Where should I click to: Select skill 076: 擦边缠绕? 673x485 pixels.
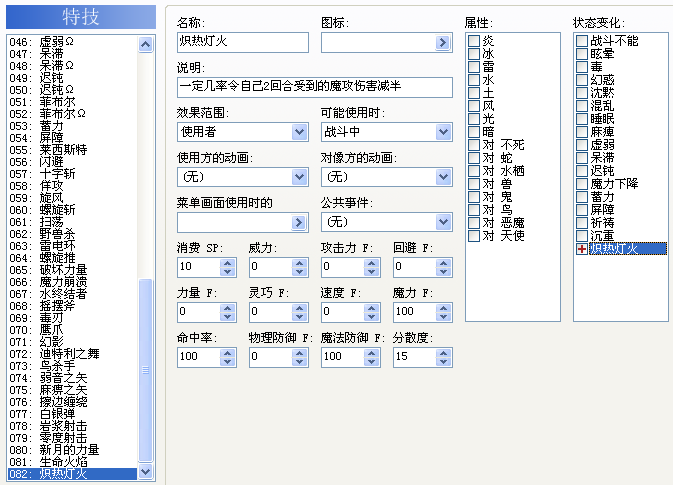72,402
